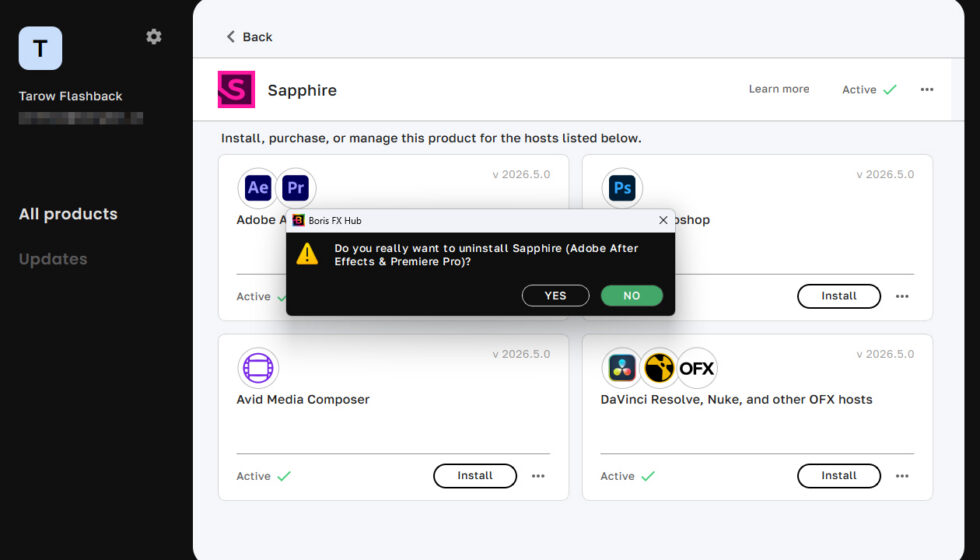The image size is (980, 560).
Task: Click Active status in Sapphire header
Action: 869,89
